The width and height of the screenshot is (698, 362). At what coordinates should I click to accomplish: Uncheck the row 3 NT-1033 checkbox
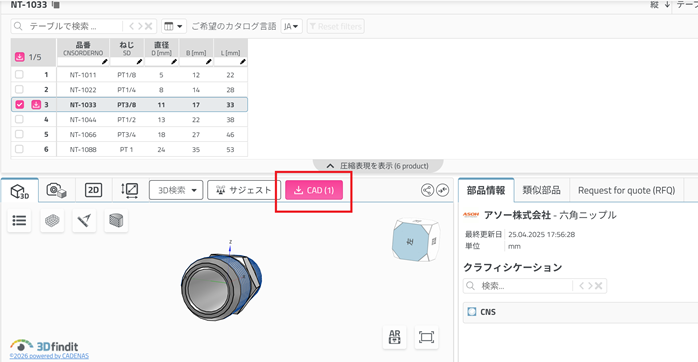(x=19, y=104)
